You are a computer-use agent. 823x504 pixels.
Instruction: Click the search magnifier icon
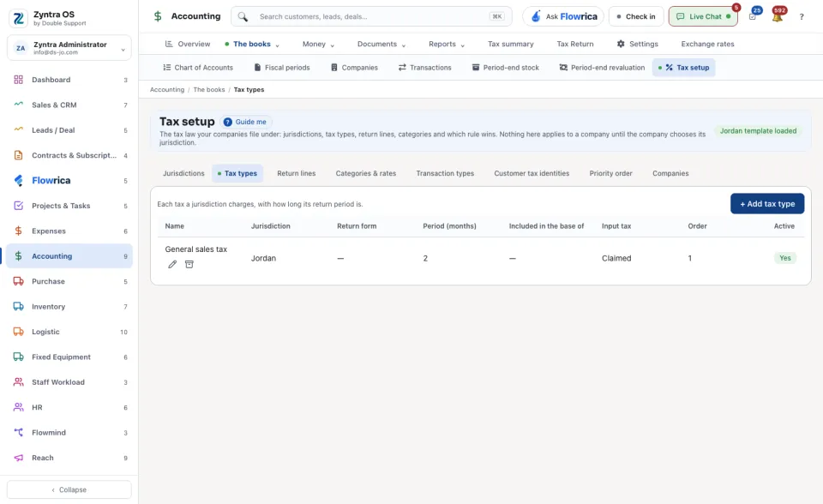(x=243, y=17)
